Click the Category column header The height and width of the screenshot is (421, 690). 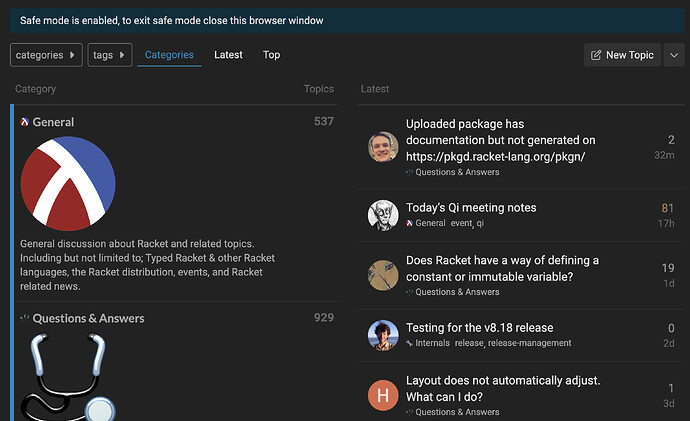[x=36, y=89]
